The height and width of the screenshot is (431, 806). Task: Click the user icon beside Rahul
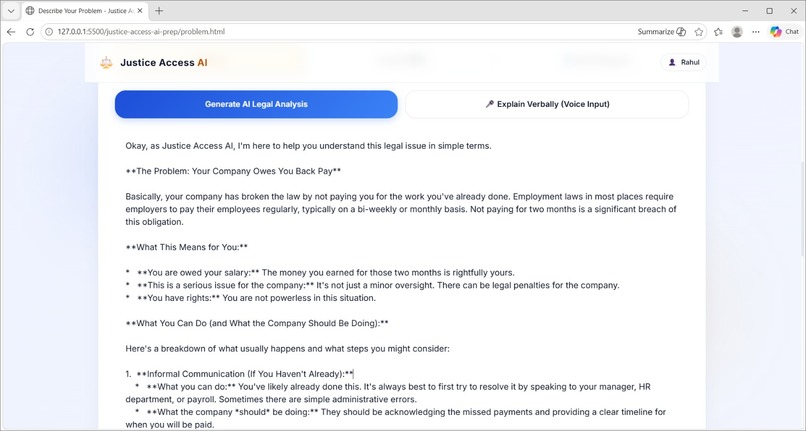(672, 62)
